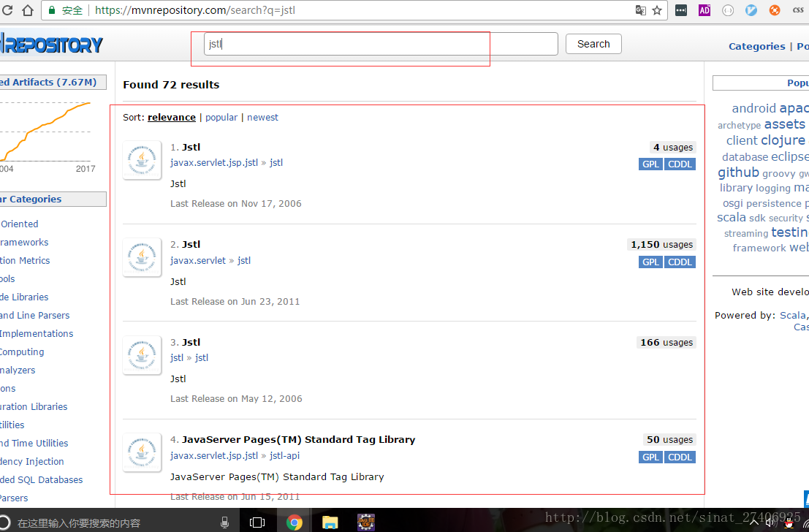Click the browser address bar URL
The height and width of the screenshot is (532, 809).
[195, 10]
